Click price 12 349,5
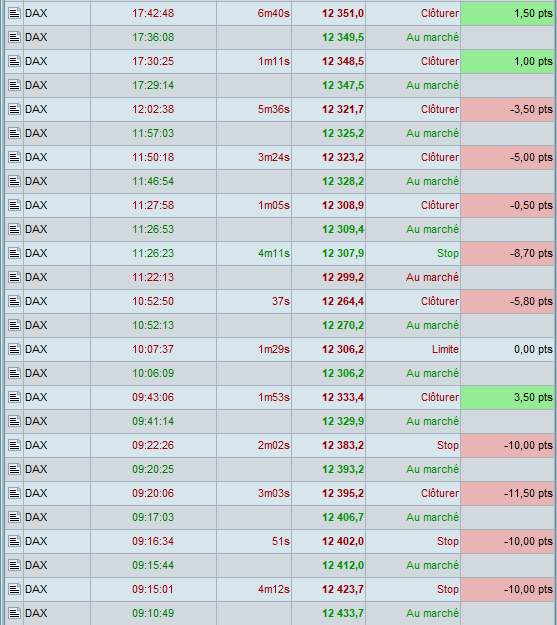The height and width of the screenshot is (625, 557). pos(343,37)
